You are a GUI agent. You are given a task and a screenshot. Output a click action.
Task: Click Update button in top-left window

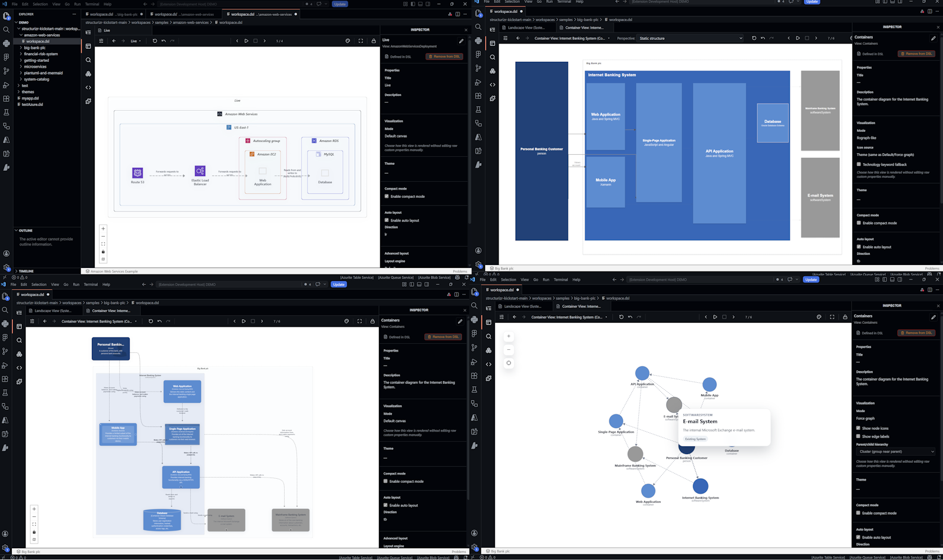[339, 4]
